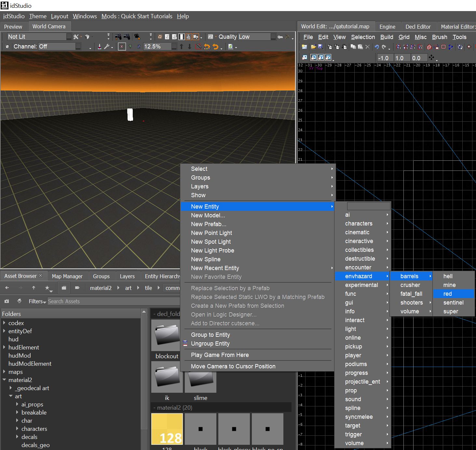
Task: Toggle the Y button in World Edit toolbar
Action: [321, 58]
